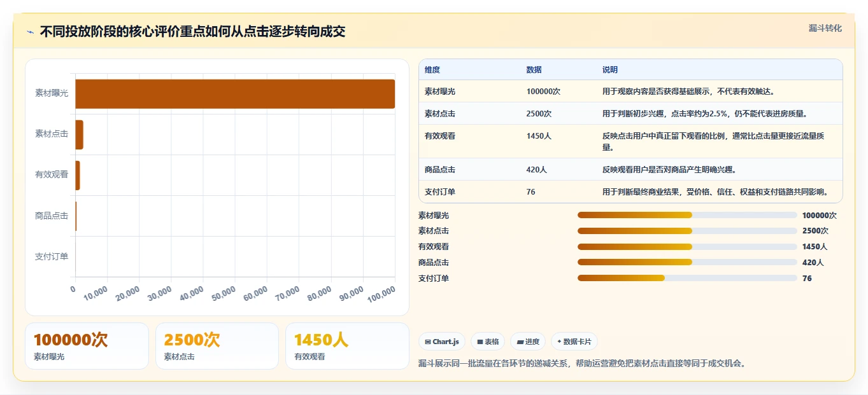
Task: Click the 100,000 x-axis tick label
Action: pos(380,293)
